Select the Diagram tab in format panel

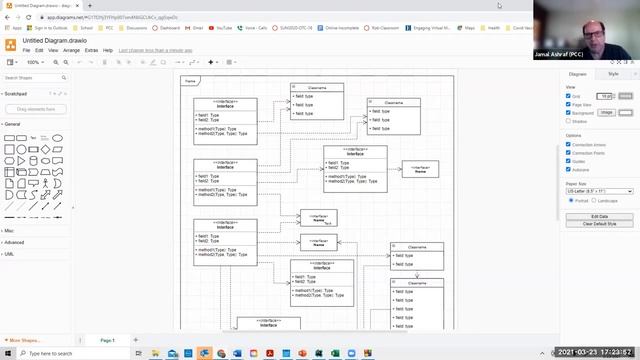tap(578, 74)
